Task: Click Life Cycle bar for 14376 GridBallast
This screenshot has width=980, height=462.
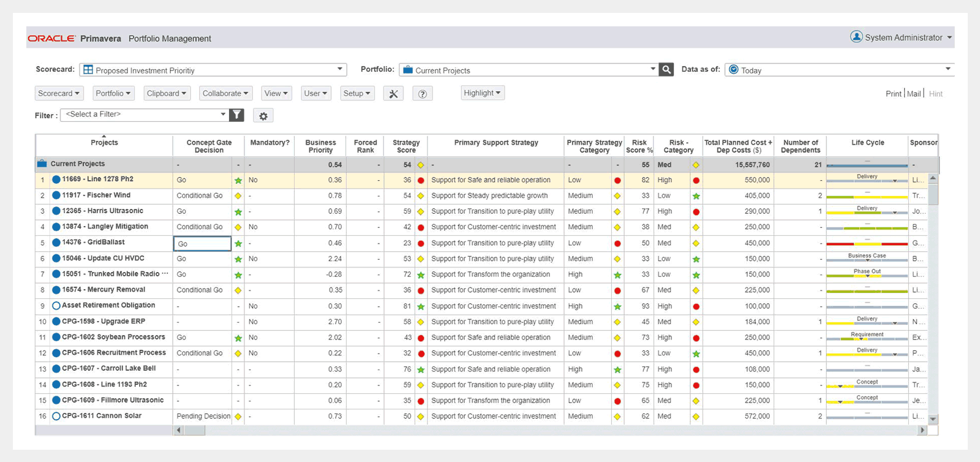Action: click(x=867, y=243)
